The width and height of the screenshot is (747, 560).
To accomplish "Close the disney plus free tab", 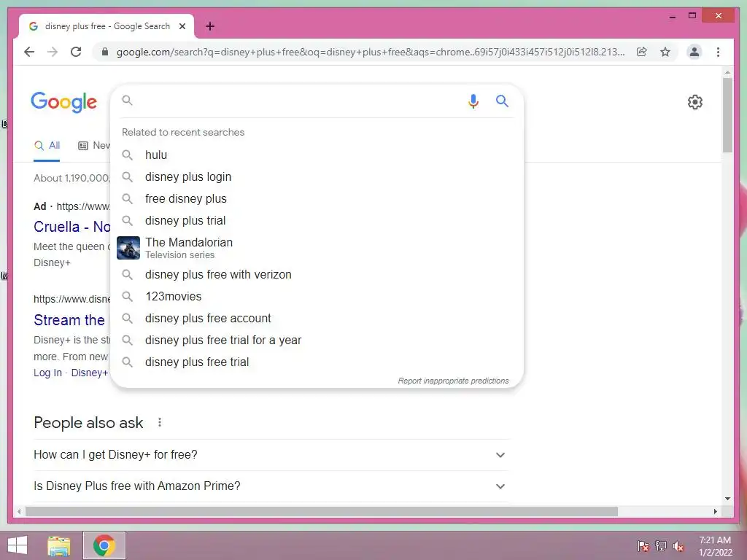I will click(x=182, y=26).
